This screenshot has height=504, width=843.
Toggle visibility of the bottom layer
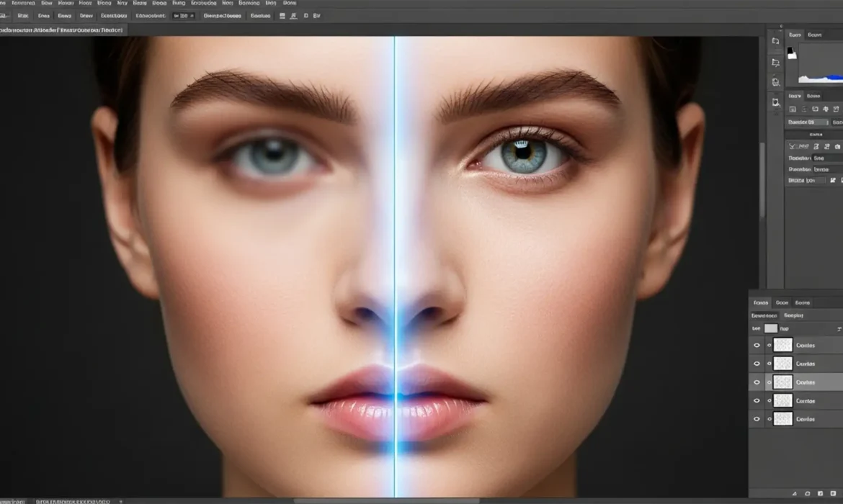click(757, 418)
